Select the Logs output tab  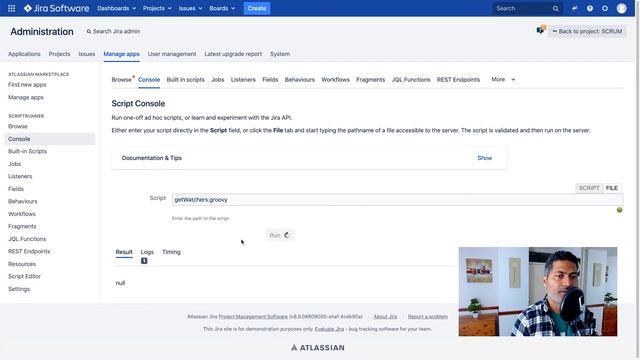147,252
